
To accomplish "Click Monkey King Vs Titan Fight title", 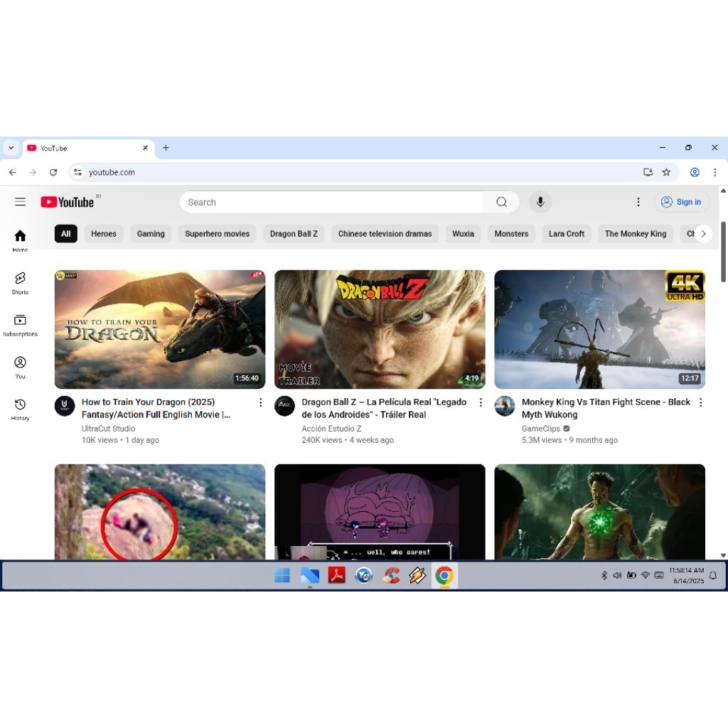I will click(606, 408).
